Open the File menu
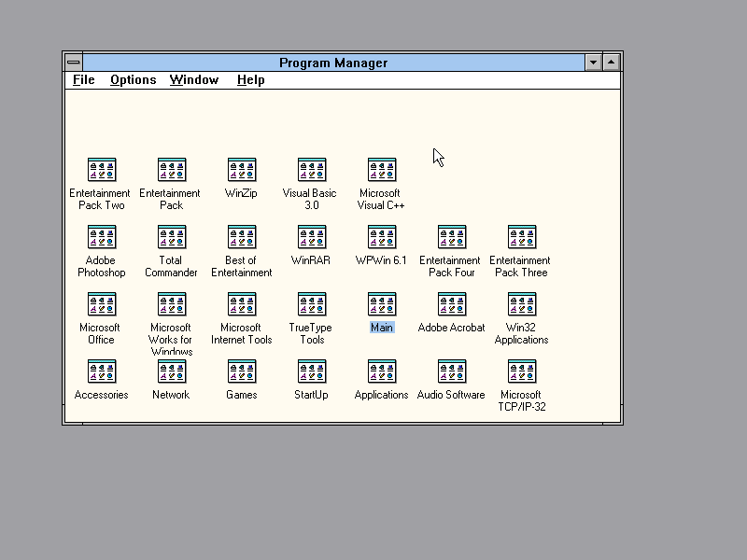Screen dimensions: 747x560 coord(83,80)
